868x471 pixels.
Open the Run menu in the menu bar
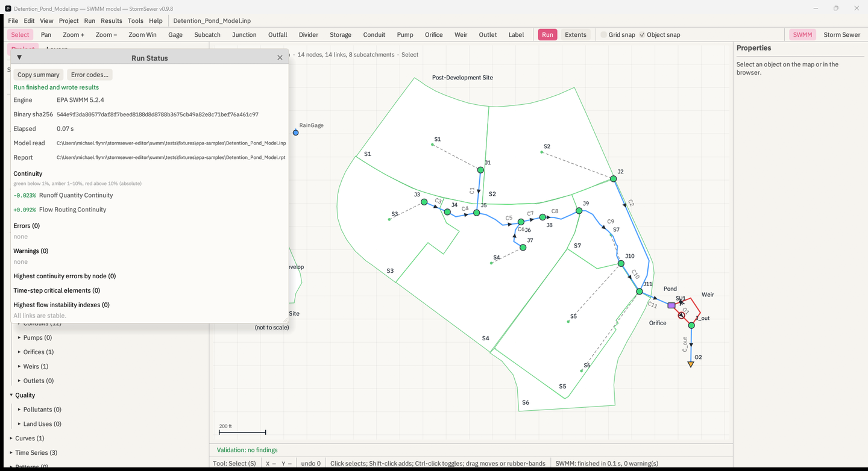[x=90, y=20]
